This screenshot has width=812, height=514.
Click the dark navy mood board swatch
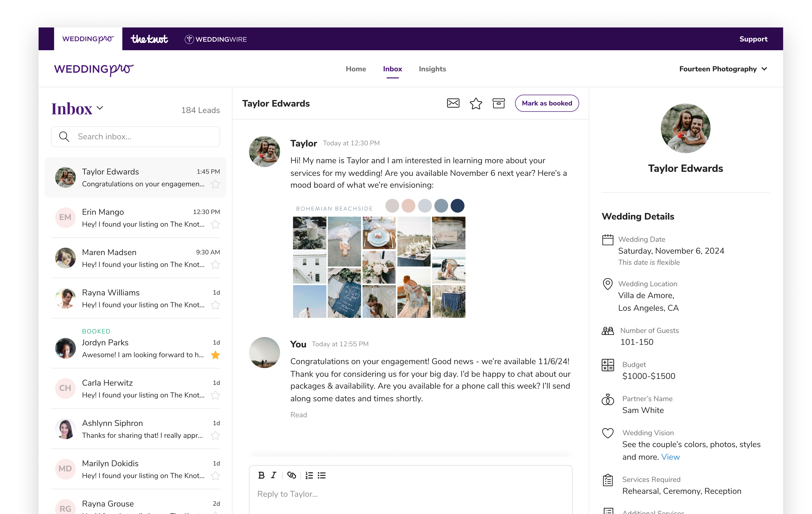(457, 205)
